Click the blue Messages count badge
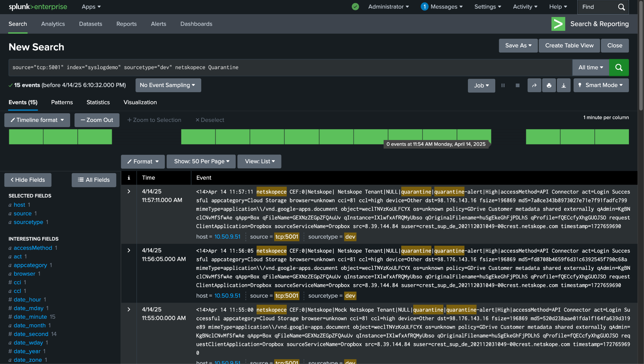Image resolution: width=644 pixels, height=364 pixels. coord(424,7)
